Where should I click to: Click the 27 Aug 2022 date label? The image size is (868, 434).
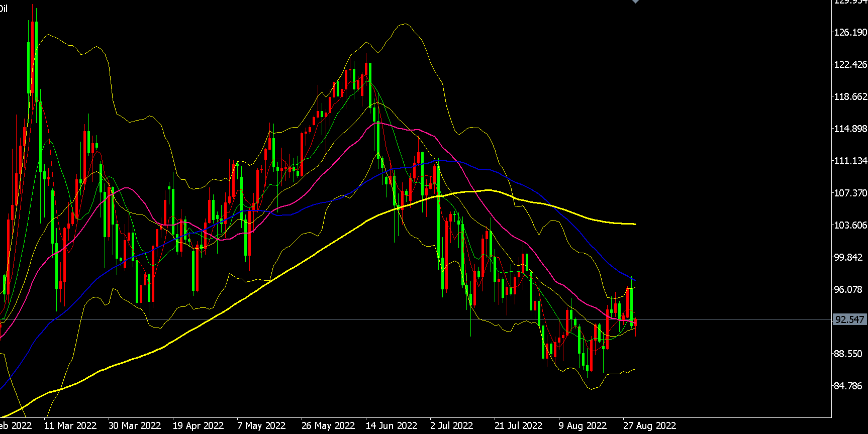pos(650,425)
